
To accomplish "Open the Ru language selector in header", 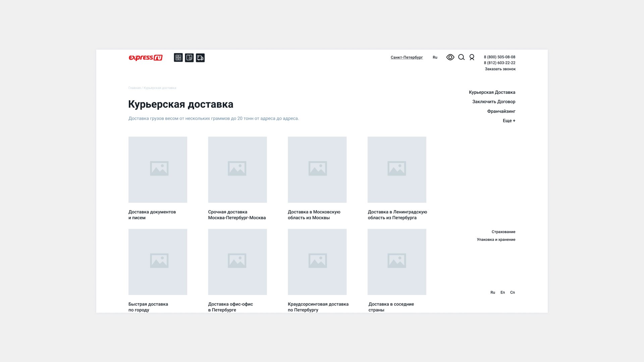I will pyautogui.click(x=435, y=57).
